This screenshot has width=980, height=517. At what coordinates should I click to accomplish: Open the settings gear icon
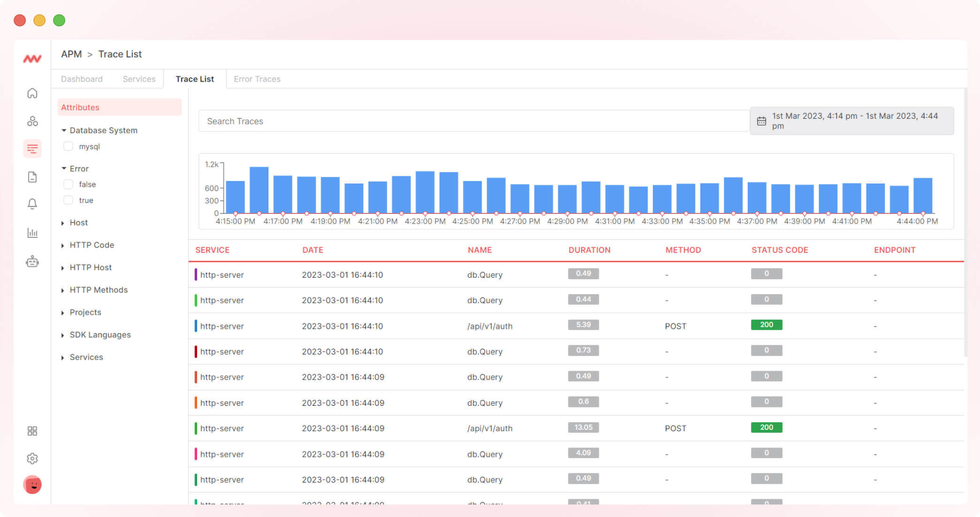point(32,458)
